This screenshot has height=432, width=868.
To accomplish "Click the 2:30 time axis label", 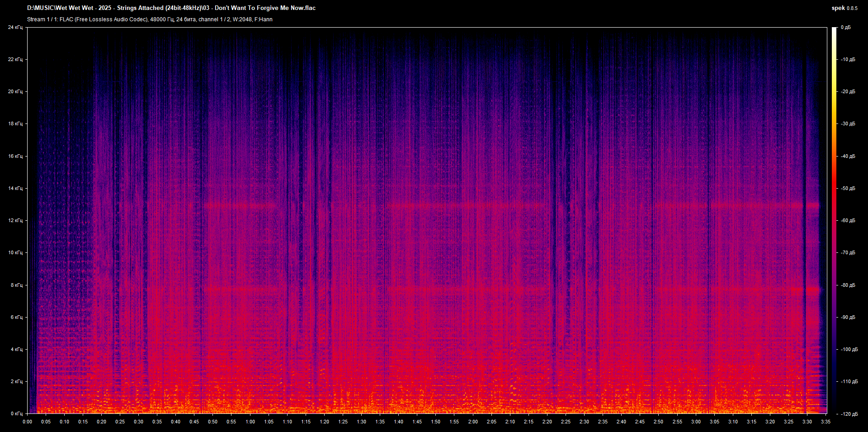I will pyautogui.click(x=584, y=422).
